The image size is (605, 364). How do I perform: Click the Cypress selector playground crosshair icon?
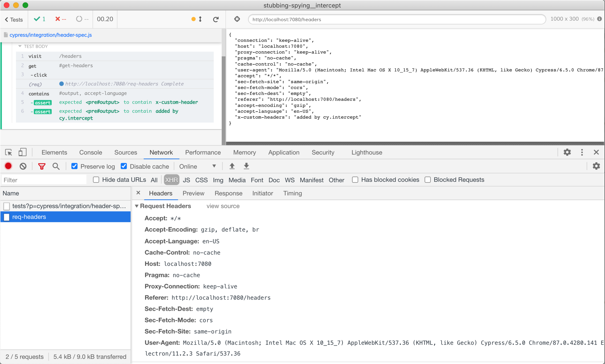[237, 19]
